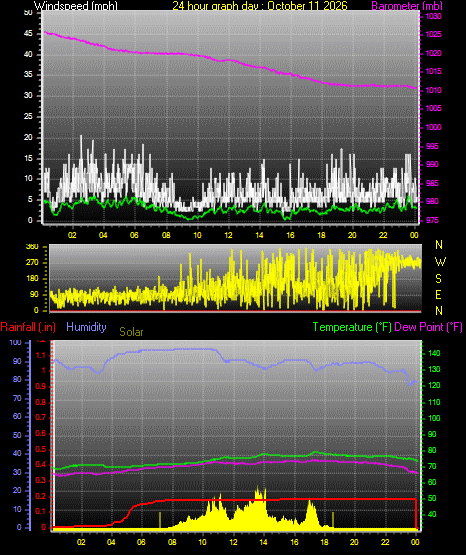466x555 pixels.
Task: Click the 1020 value on barometer axis
Action: coord(433,53)
